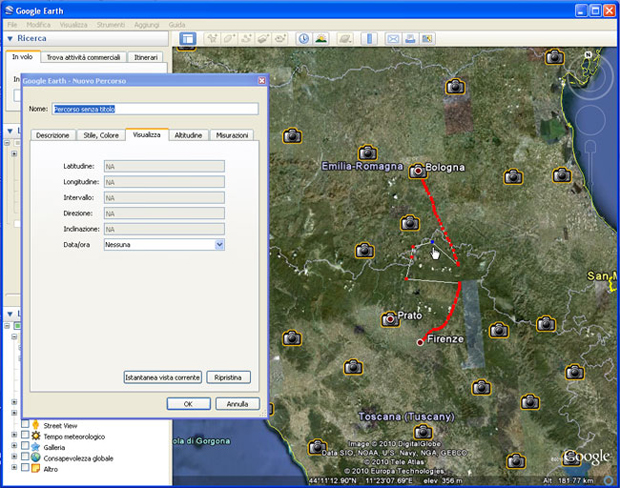Image resolution: width=620 pixels, height=488 pixels.
Task: Confirm the dialog with OK
Action: (x=189, y=404)
